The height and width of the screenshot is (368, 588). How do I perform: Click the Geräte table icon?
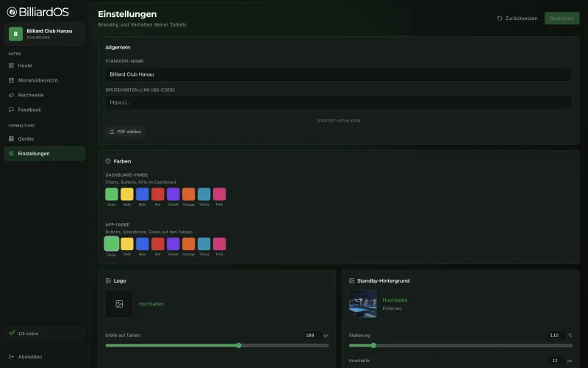click(11, 138)
